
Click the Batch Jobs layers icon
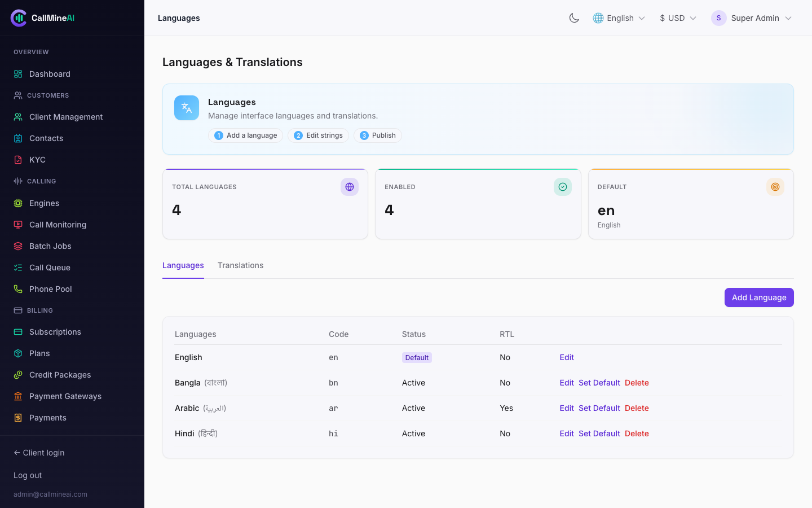[x=18, y=246]
